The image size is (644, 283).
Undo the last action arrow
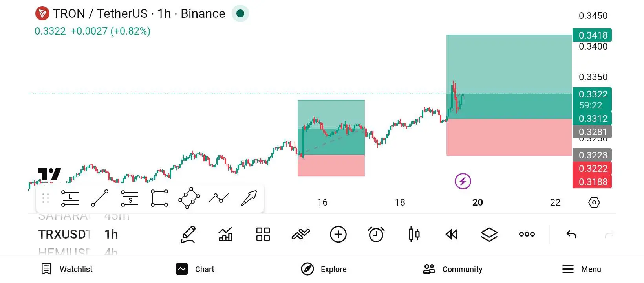click(571, 235)
